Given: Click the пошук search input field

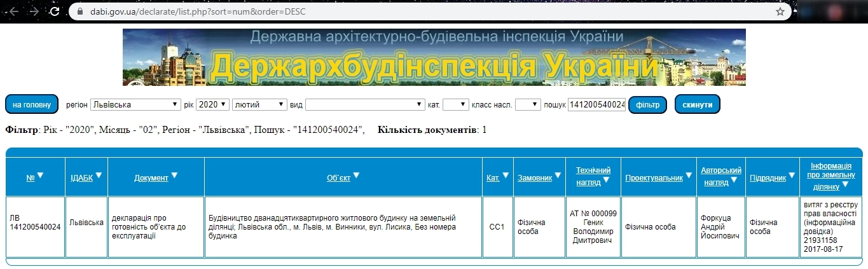Looking at the screenshot, I should point(597,104).
